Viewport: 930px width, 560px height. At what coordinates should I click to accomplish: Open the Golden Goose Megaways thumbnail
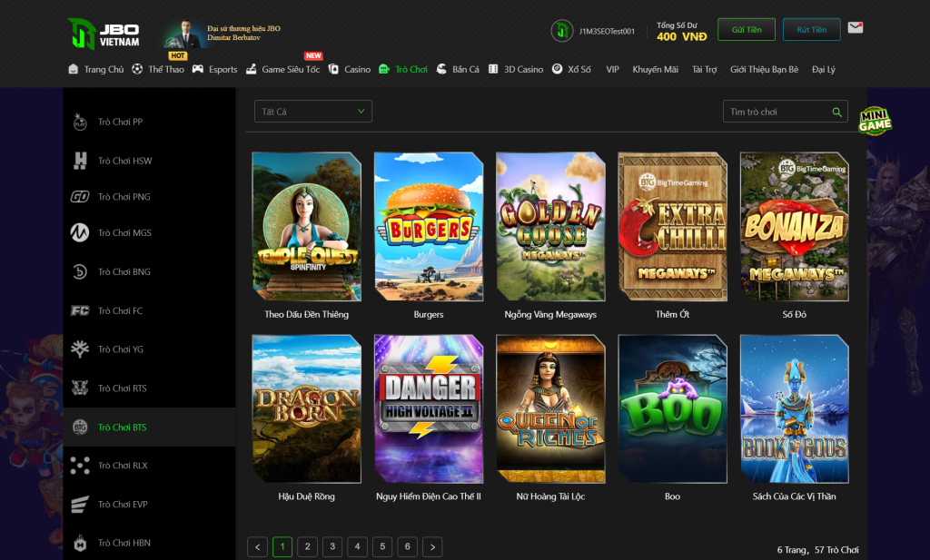(x=550, y=226)
